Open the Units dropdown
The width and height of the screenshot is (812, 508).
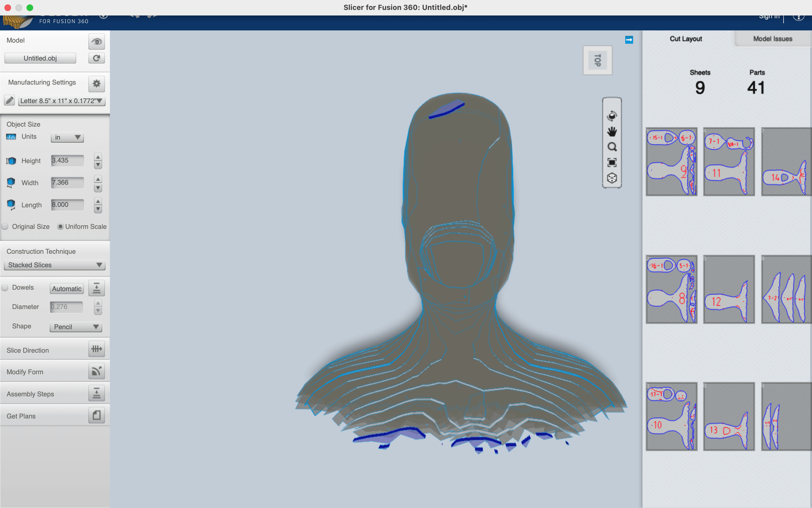coord(67,137)
